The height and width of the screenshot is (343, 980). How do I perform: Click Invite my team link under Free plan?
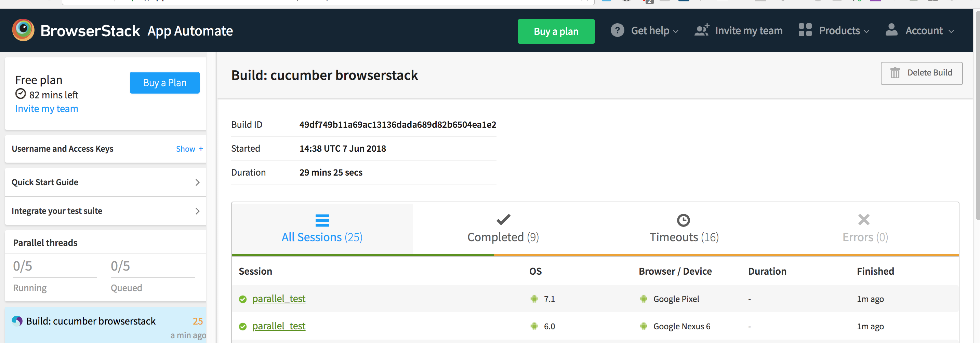pos(47,109)
